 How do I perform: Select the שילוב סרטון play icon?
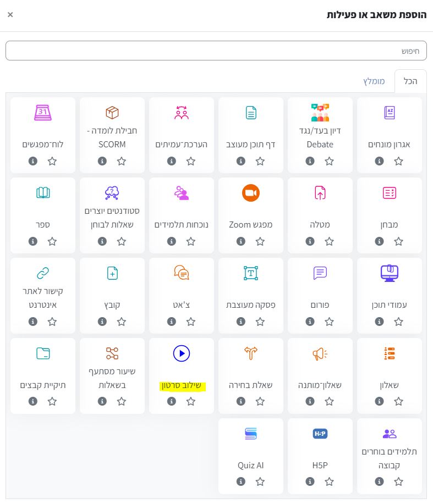coord(182,353)
